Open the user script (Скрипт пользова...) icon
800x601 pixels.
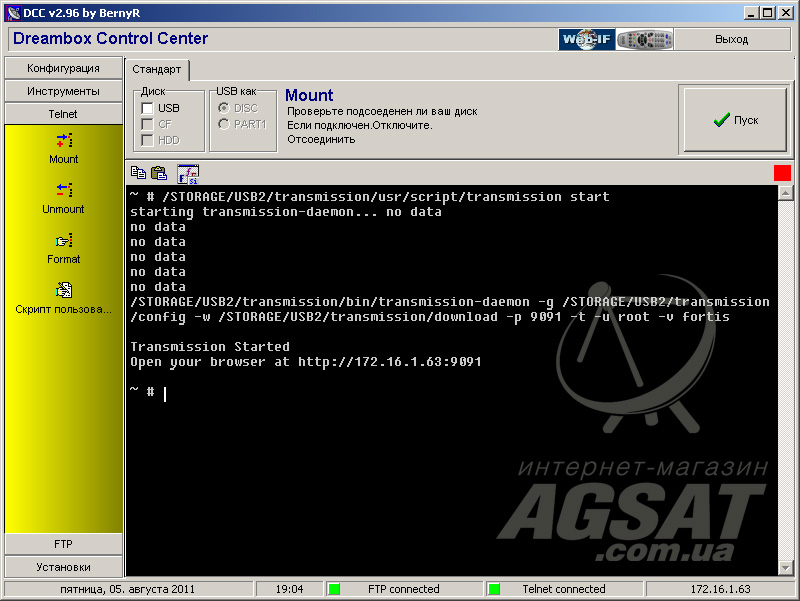(x=64, y=290)
